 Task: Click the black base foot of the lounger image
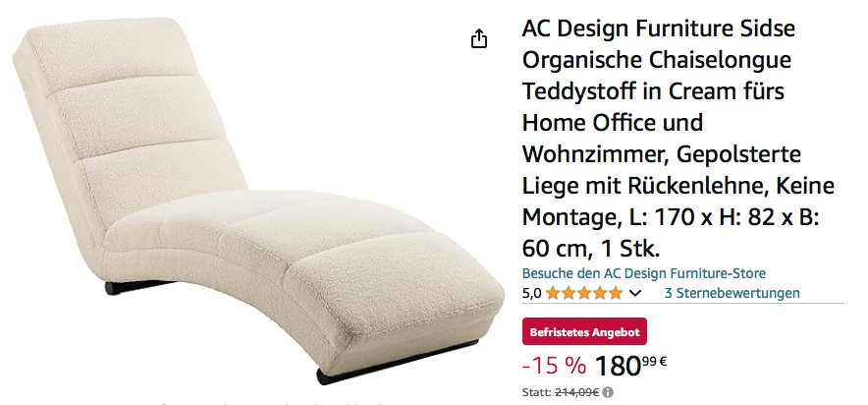pos(397,364)
